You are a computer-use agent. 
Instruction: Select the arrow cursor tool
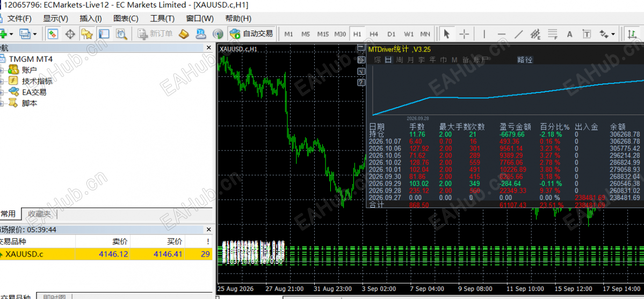(x=446, y=34)
